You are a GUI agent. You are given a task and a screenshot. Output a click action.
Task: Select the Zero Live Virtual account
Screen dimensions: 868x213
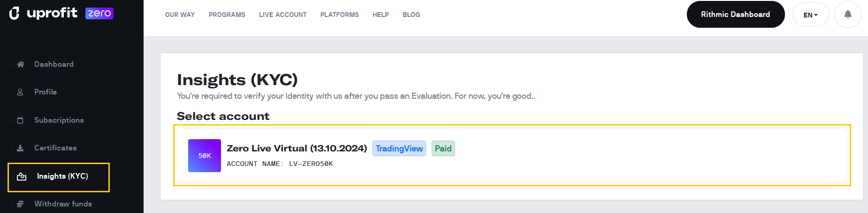coord(512,156)
